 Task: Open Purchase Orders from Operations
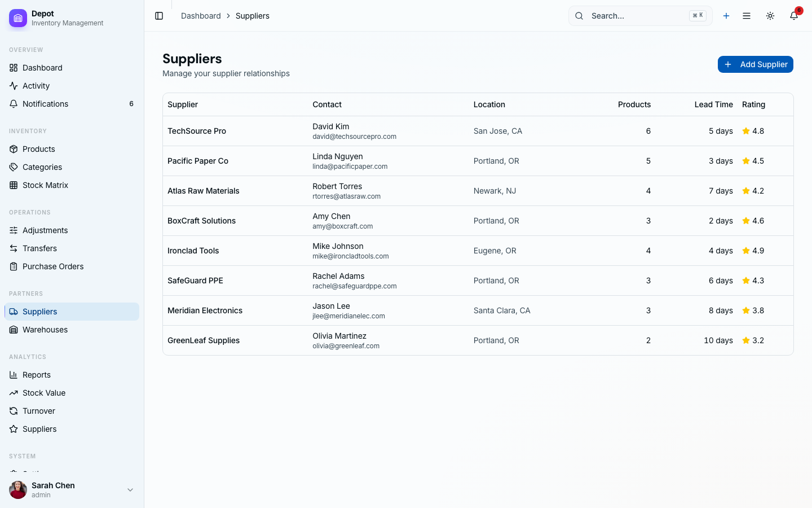(x=53, y=266)
